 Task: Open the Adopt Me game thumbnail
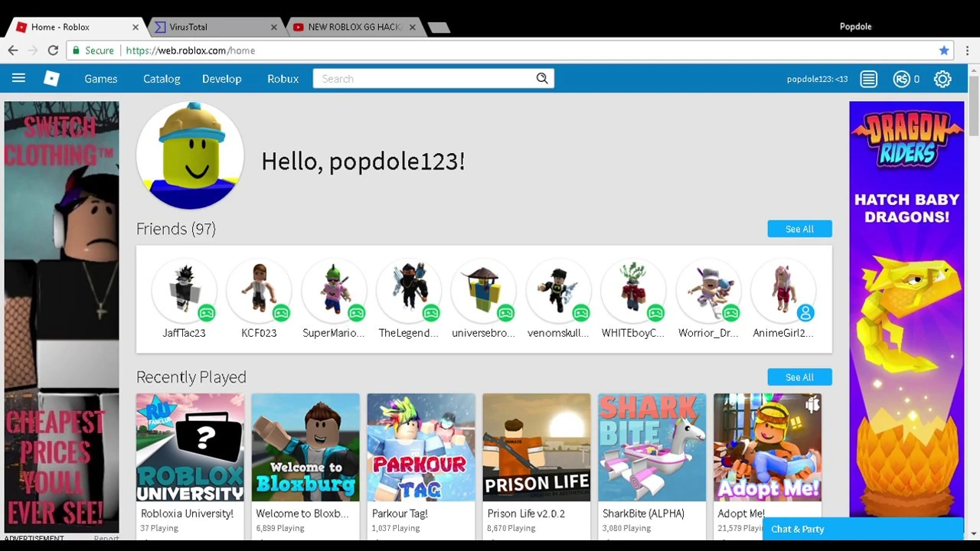coord(768,448)
